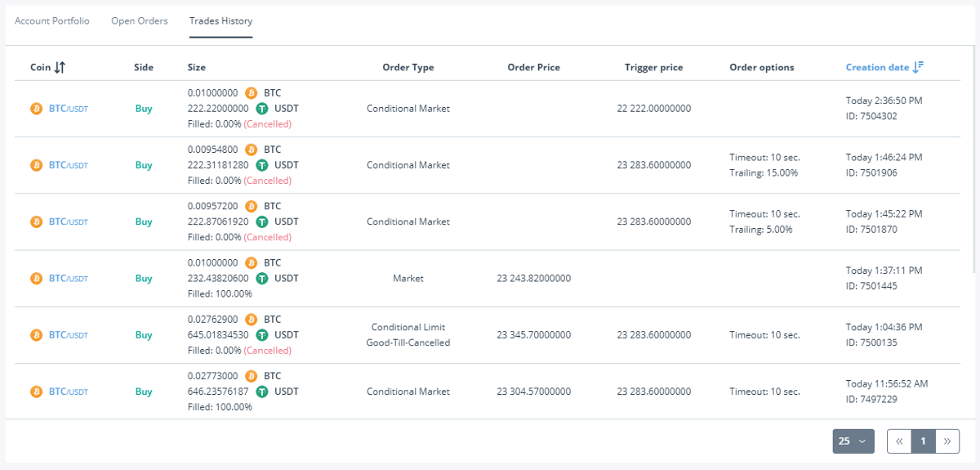Open the Open Orders tab
The image size is (980, 470).
[x=140, y=21]
